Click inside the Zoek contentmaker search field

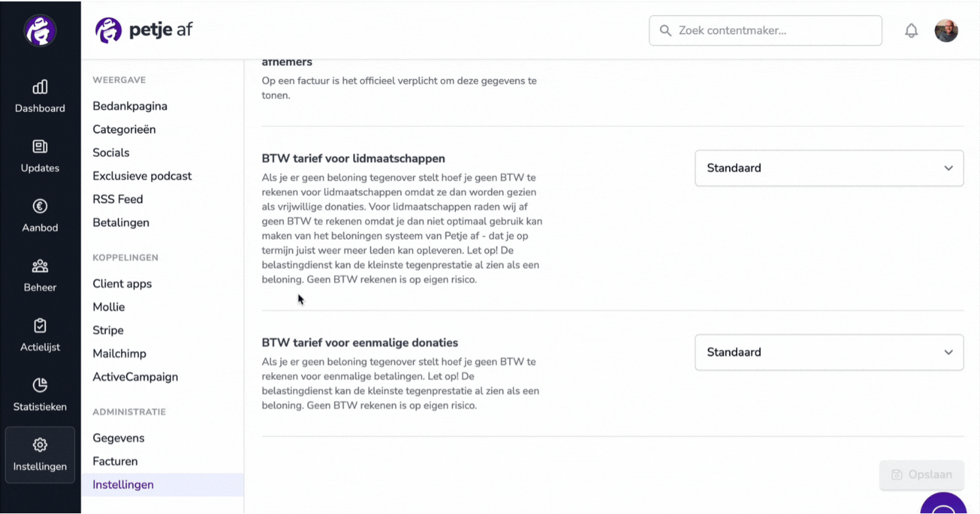click(x=766, y=31)
